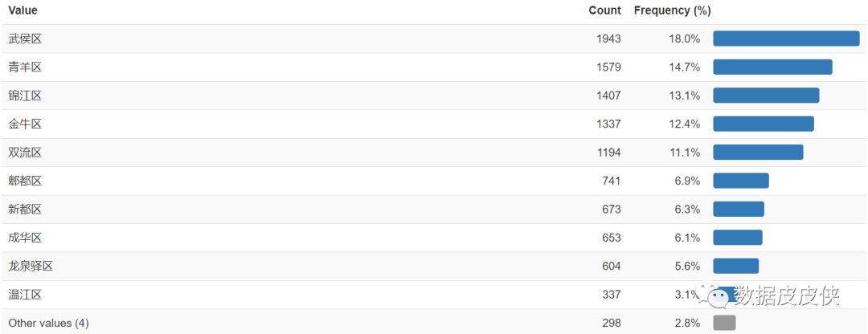This screenshot has width=868, height=334.
Task: Click the 武侯区 frequency bar
Action: (x=786, y=39)
